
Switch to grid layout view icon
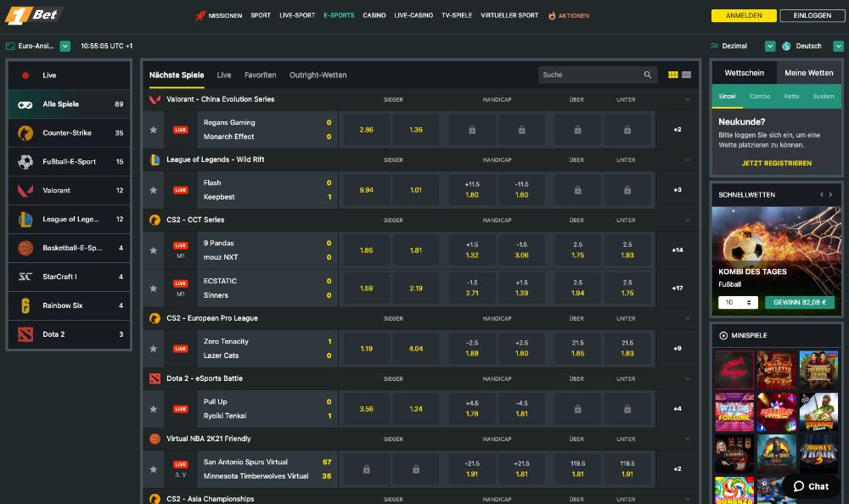pyautogui.click(x=673, y=75)
